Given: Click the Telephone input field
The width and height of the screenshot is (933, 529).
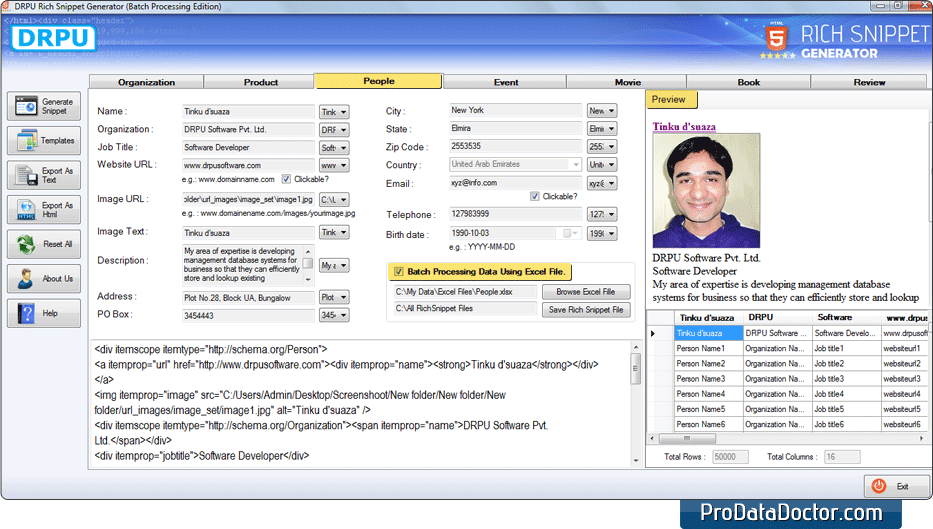Looking at the screenshot, I should pos(515,214).
